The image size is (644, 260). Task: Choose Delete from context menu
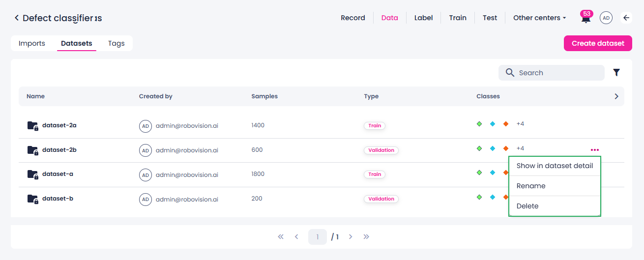[x=555, y=206]
